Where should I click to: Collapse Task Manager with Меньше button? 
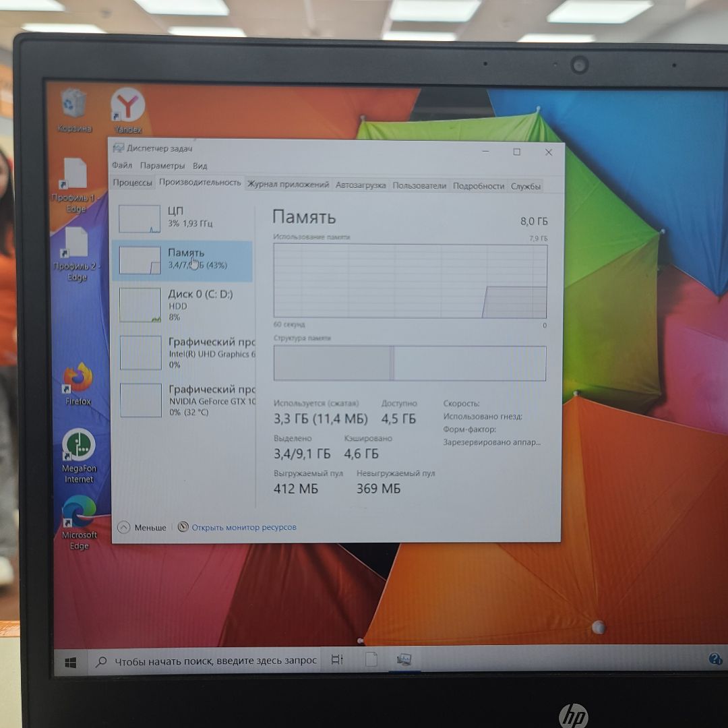142,528
